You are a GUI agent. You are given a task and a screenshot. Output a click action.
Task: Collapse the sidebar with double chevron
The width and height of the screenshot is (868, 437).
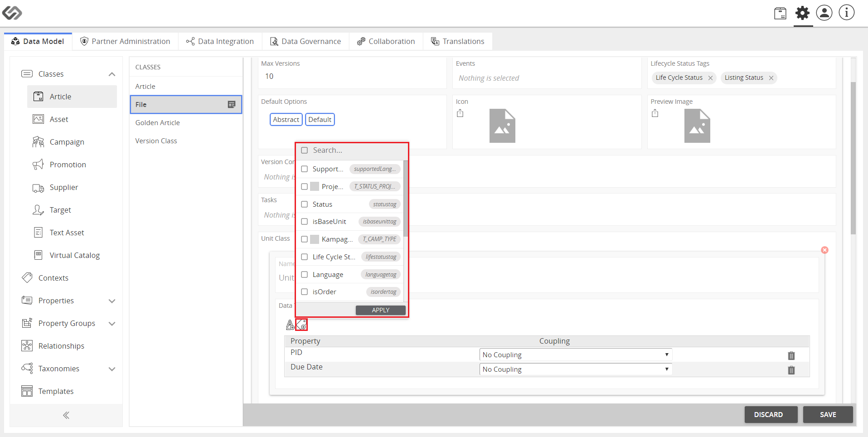(x=66, y=415)
